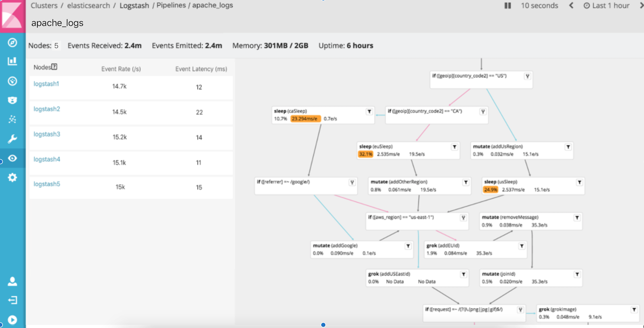Open logstash4 node link
Image resolution: width=644 pixels, height=328 pixels.
47,159
